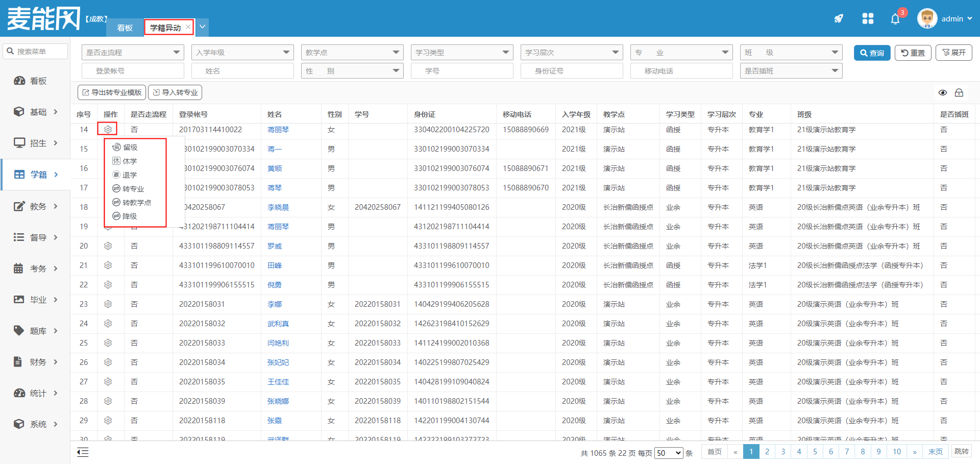Change page size dropdown showing 50

click(669, 453)
